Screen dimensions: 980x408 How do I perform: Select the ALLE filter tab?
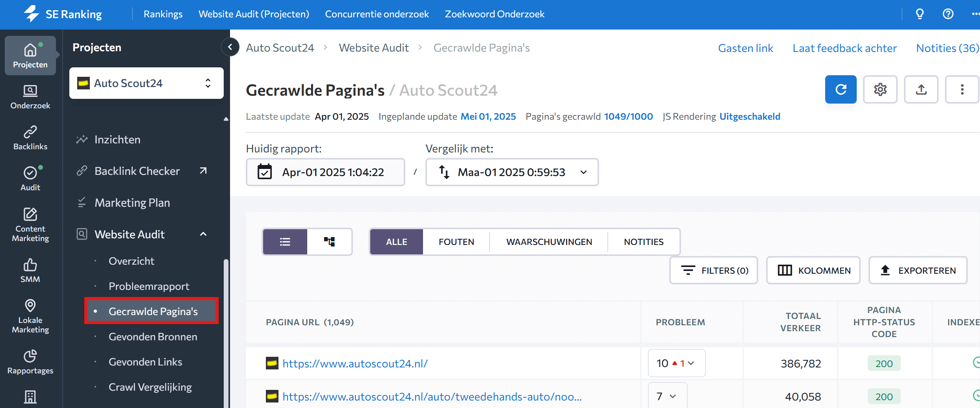(x=397, y=242)
